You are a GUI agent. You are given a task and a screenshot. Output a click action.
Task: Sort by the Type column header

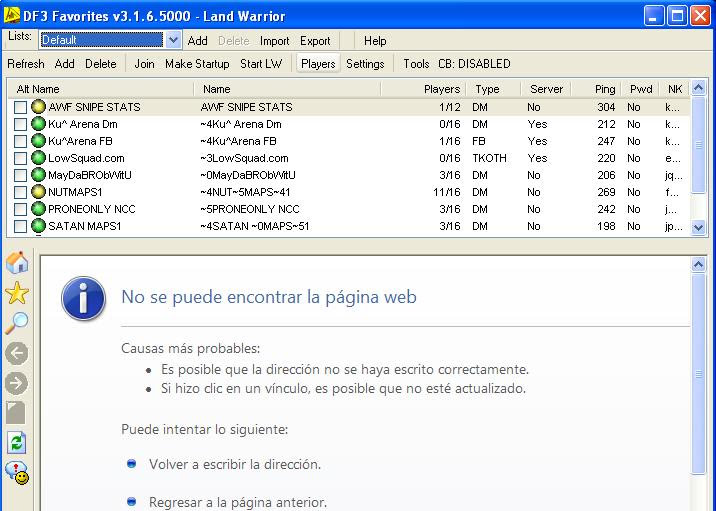click(x=493, y=89)
